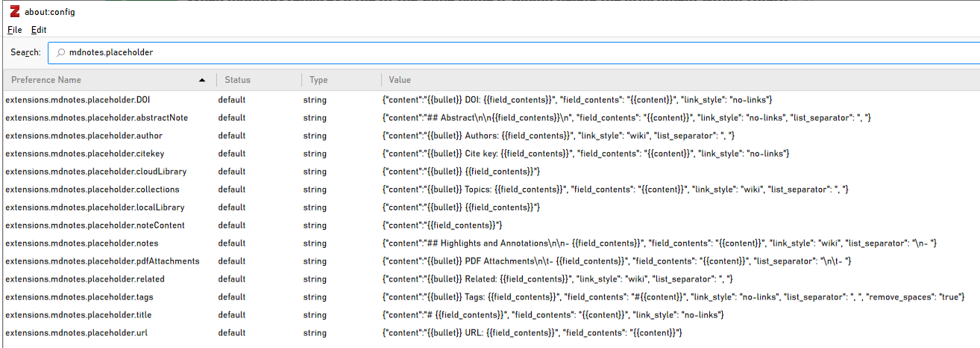Select extensions.mdnotes.placeholder.noteContent preference
980x348 pixels.
tap(95, 225)
